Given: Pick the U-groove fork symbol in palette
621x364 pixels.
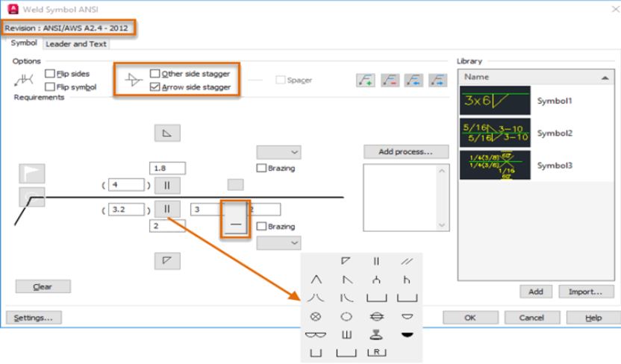Looking at the screenshot, I should click(x=376, y=279).
